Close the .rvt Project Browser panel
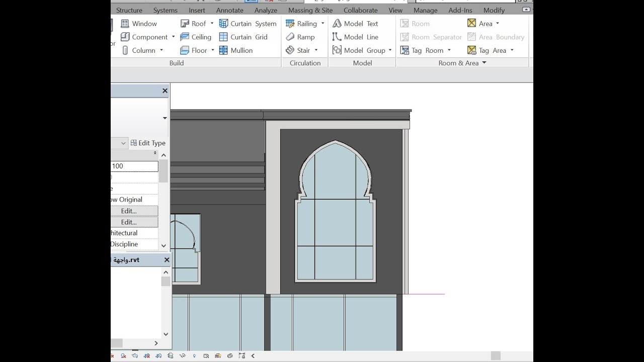Screen dimensions: 644x362 tap(167, 260)
